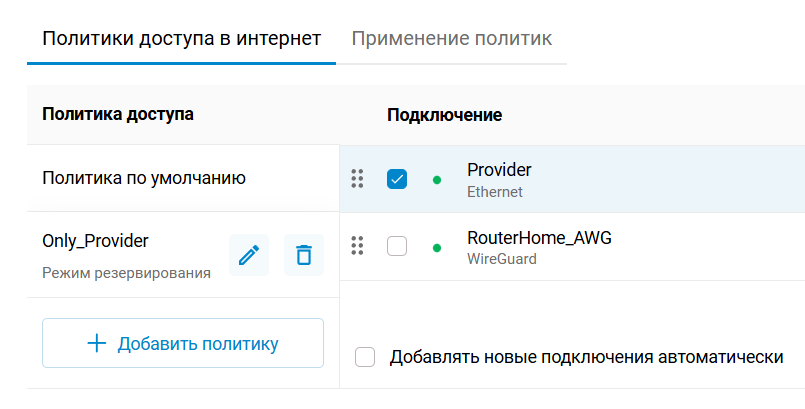Grab the drag handle for Provider connection
The image size is (805, 409).
(x=357, y=179)
